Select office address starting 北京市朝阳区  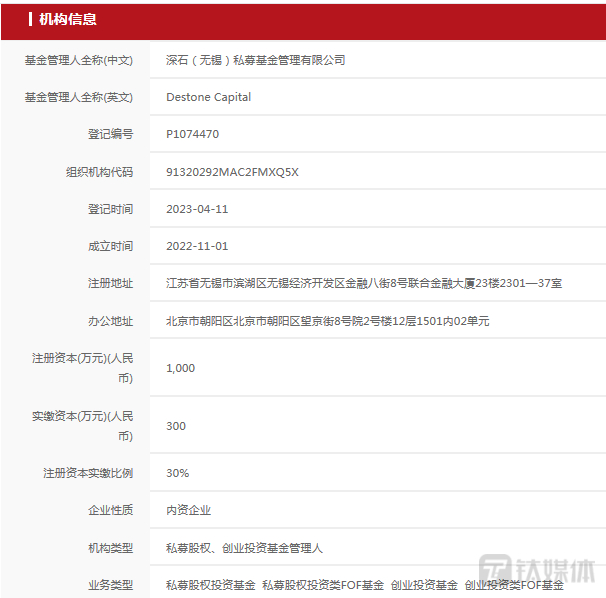point(328,321)
